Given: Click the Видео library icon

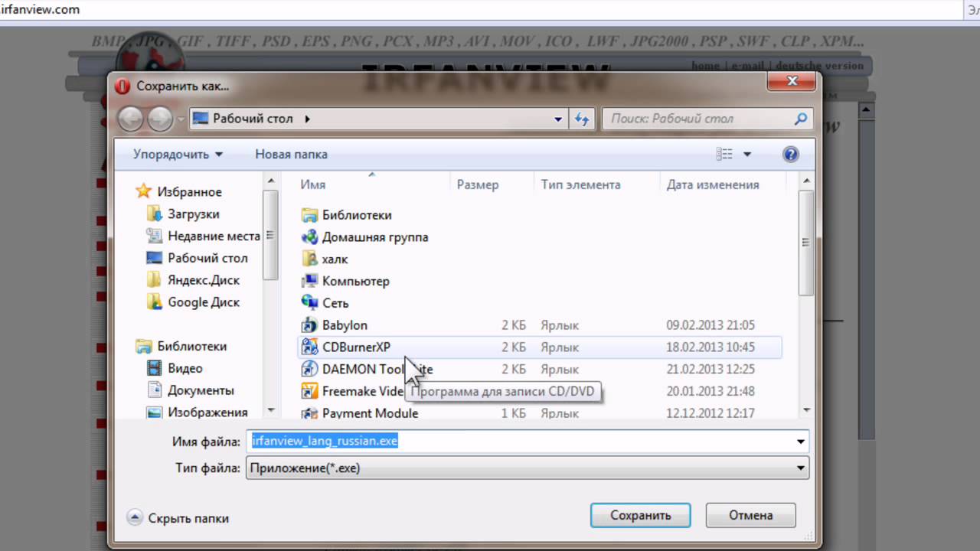Looking at the screenshot, I should coord(154,368).
